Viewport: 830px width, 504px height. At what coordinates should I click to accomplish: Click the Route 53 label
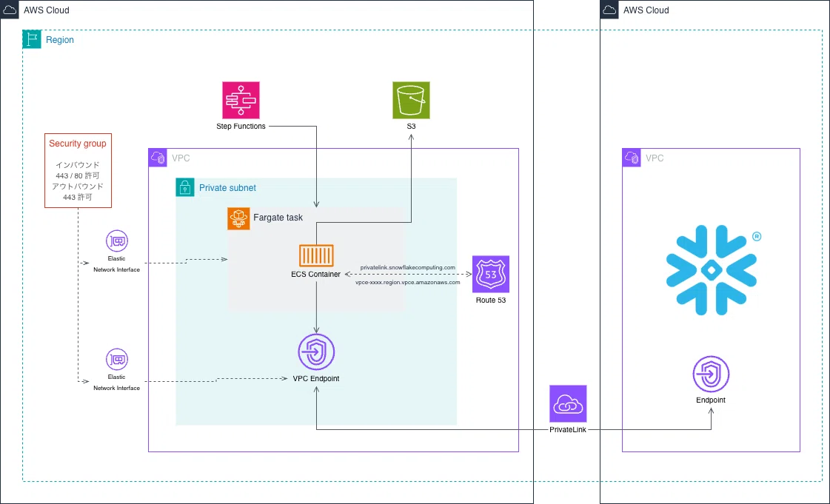coord(491,300)
